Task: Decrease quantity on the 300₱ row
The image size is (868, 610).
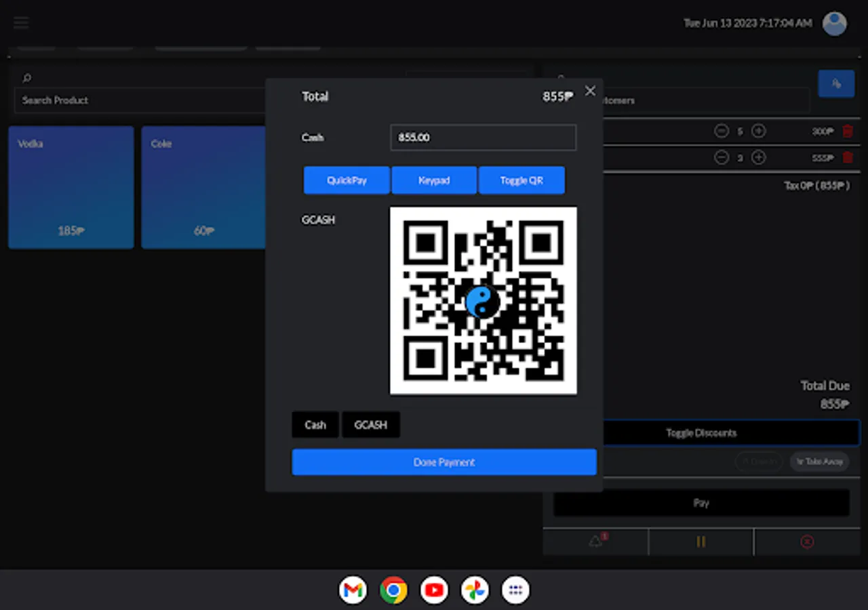Action: click(x=722, y=131)
